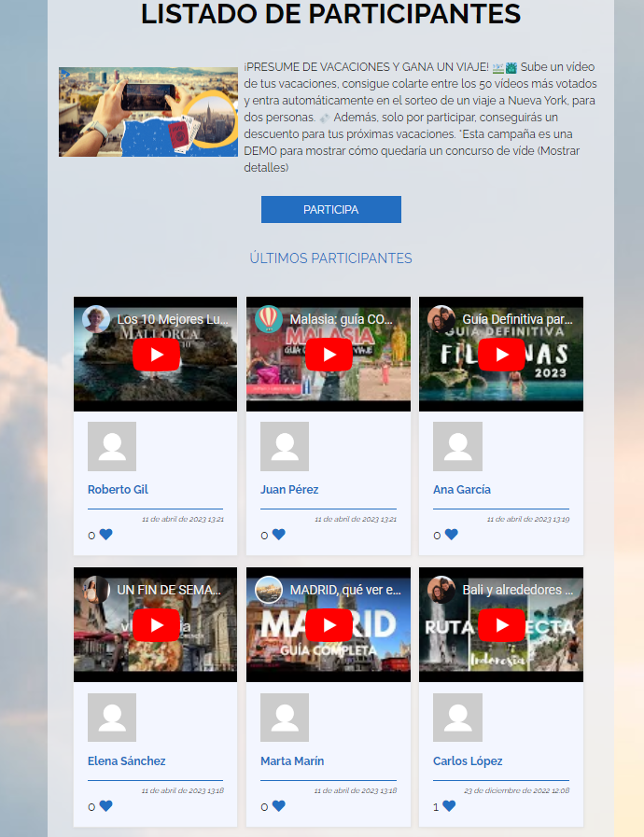644x837 pixels.
Task: Click ÚLTIMOS PARTICIPANTES heading
Action: [331, 258]
